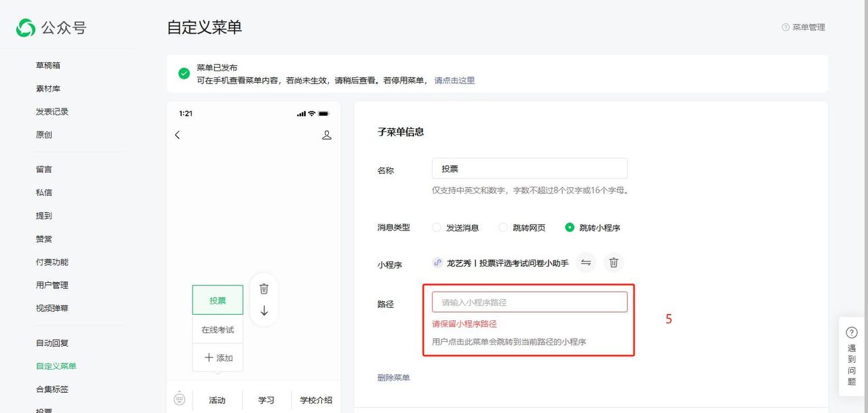Click the 路径 mini program path input field
This screenshot has height=413, width=868.
(x=529, y=301)
